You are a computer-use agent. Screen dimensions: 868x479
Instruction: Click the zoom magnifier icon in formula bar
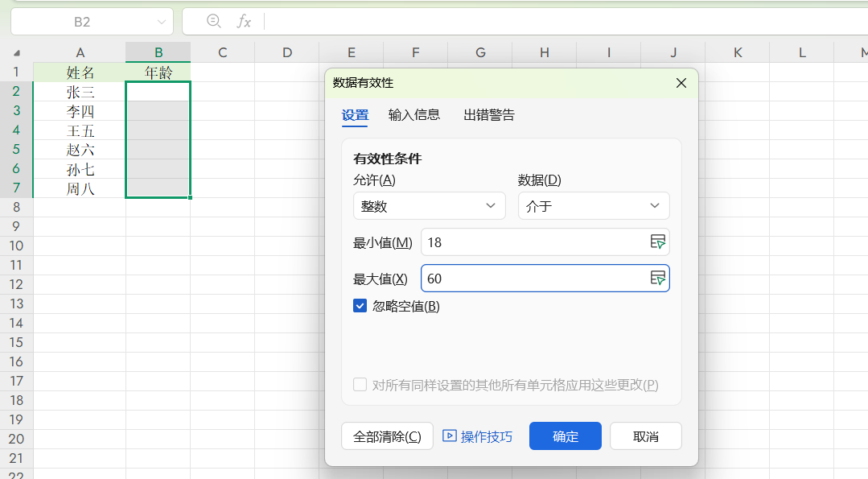pyautogui.click(x=213, y=21)
